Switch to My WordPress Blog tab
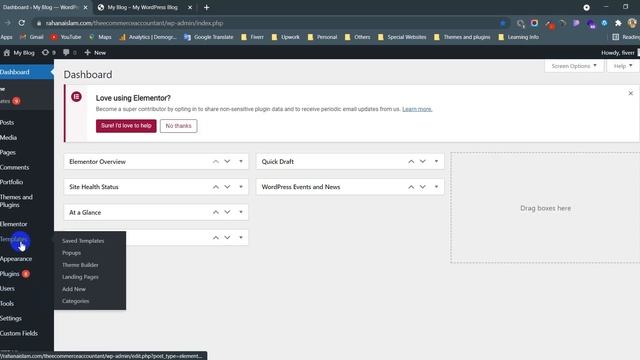Image resolution: width=640 pixels, height=360 pixels. point(142,7)
